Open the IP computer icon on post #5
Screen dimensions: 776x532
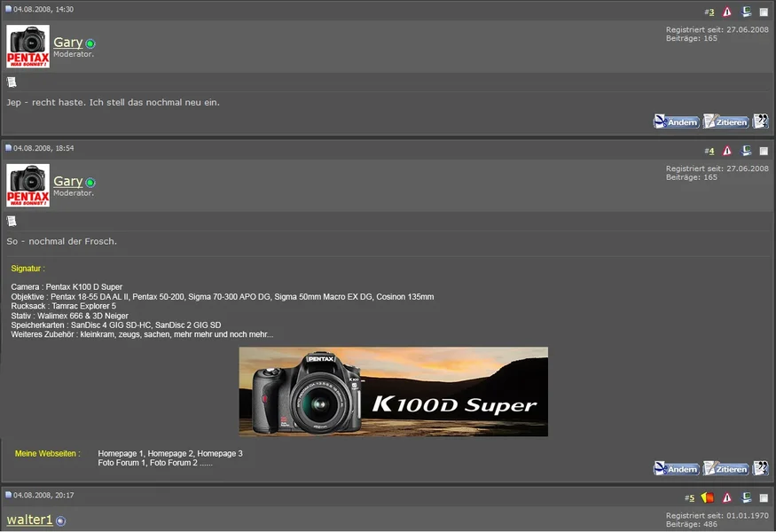pos(747,497)
